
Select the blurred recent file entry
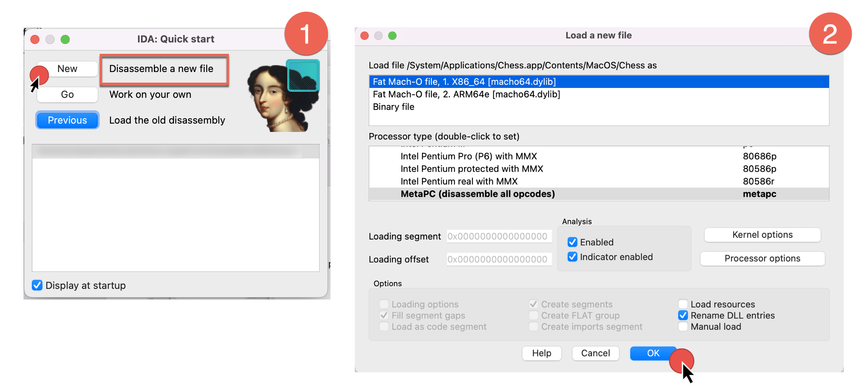167,152
